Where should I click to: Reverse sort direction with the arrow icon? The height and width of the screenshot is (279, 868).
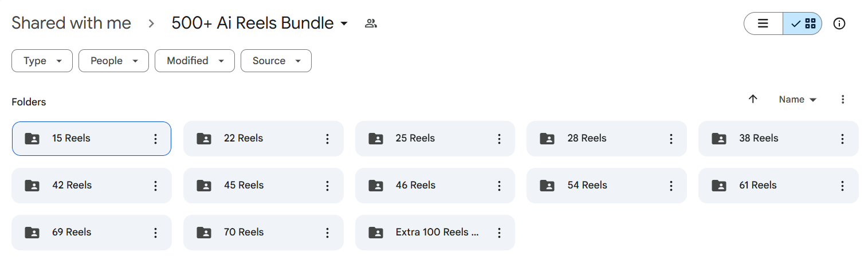tap(753, 99)
